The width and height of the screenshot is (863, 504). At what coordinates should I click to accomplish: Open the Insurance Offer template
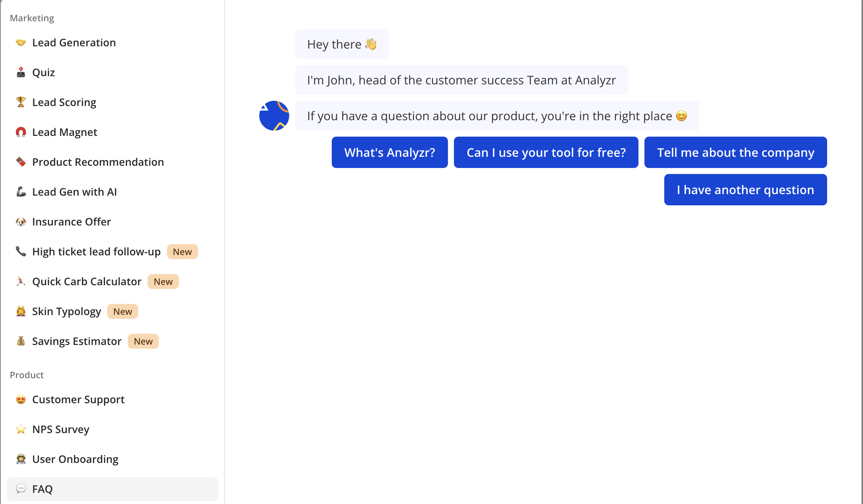point(71,222)
